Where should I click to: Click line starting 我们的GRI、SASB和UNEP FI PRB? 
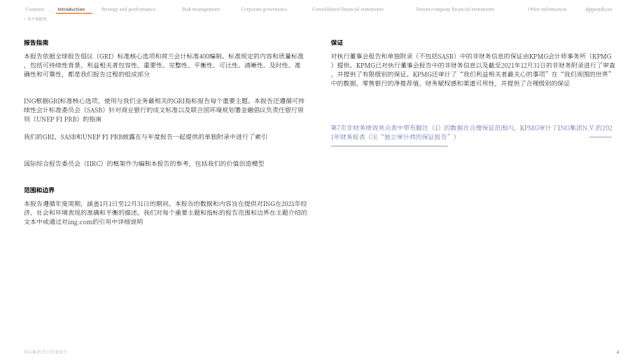tap(146, 137)
